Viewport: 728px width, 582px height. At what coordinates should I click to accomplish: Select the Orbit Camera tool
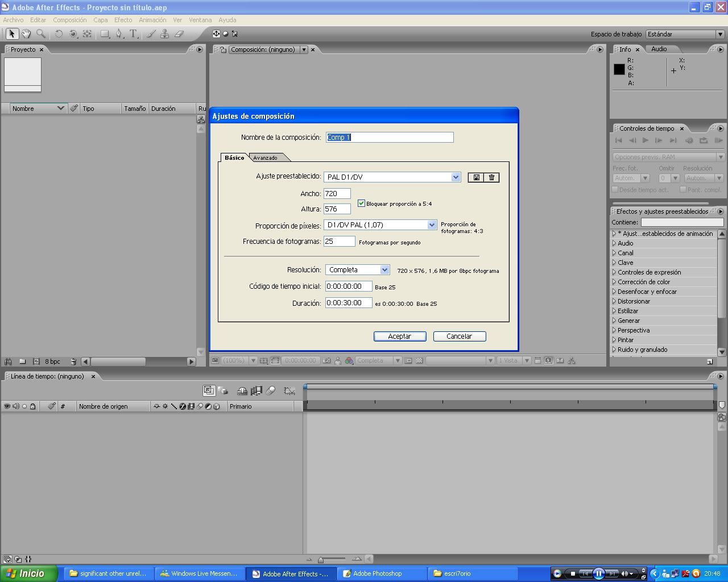[x=73, y=34]
